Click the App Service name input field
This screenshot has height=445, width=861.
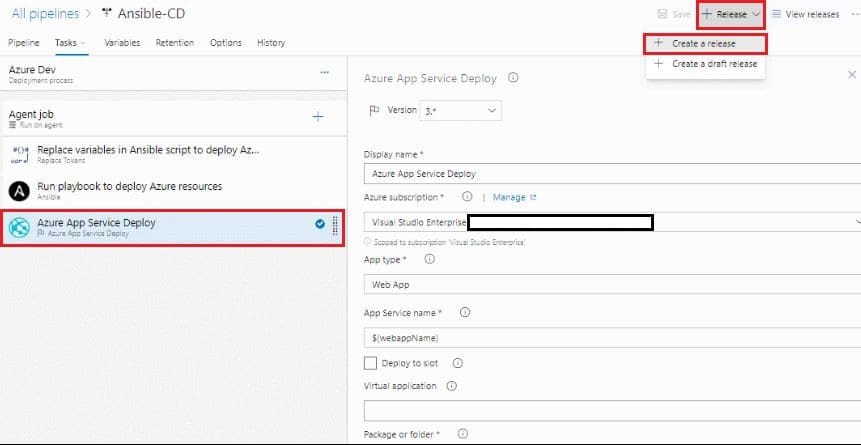612,338
